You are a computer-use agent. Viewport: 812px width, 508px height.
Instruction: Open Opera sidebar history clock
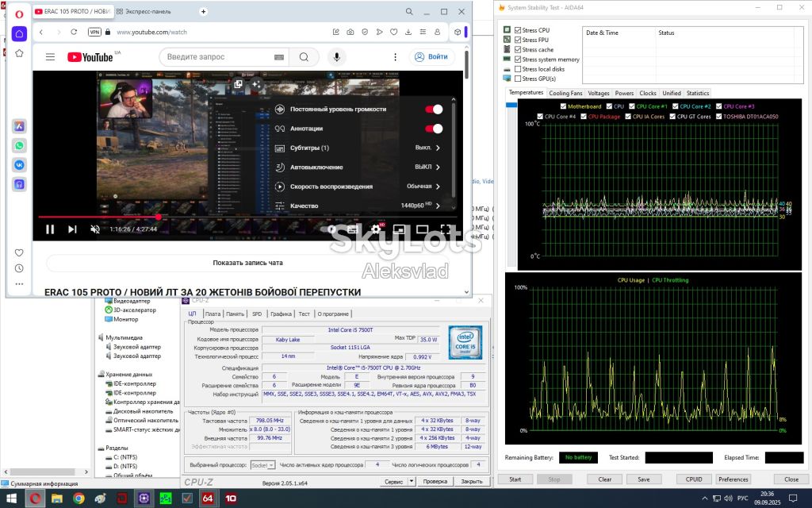click(x=19, y=268)
